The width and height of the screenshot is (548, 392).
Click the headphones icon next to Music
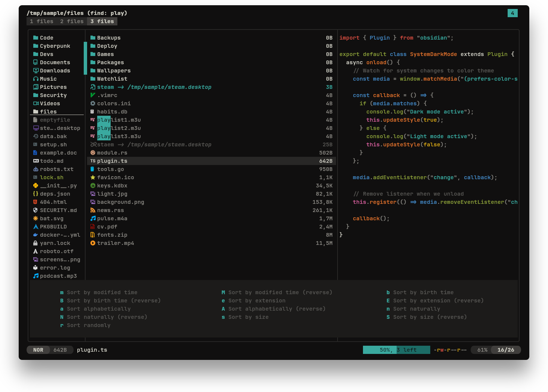[x=36, y=79]
